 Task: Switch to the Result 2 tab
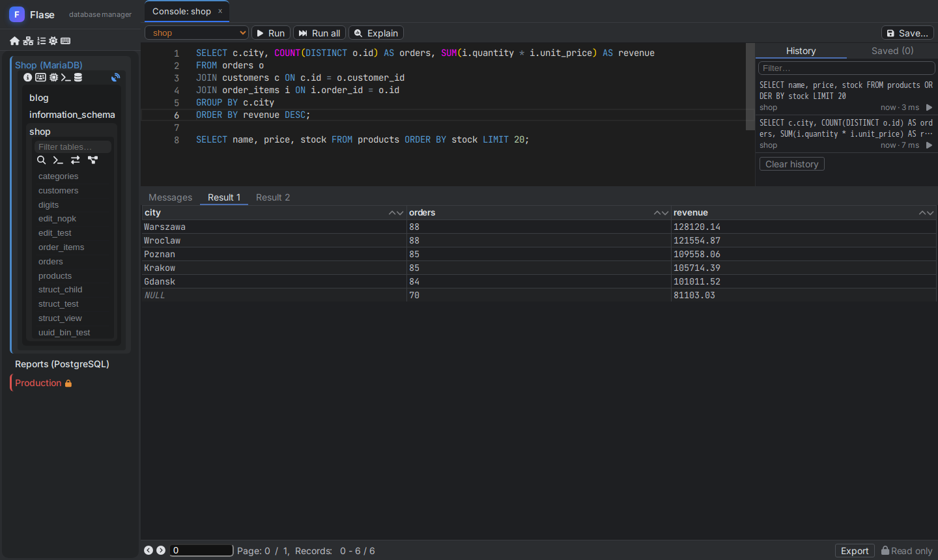point(273,197)
